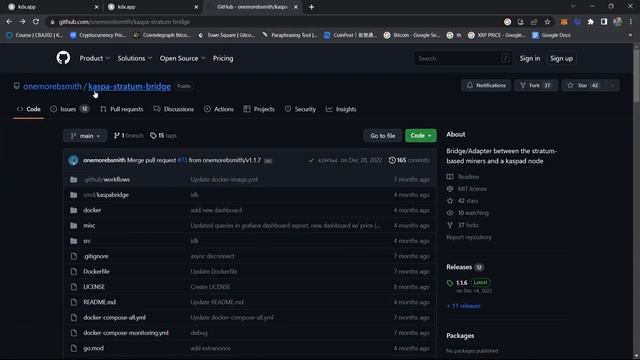Image resolution: width=640 pixels, height=360 pixels.
Task: Expand the Solutions menu
Action: [135, 58]
